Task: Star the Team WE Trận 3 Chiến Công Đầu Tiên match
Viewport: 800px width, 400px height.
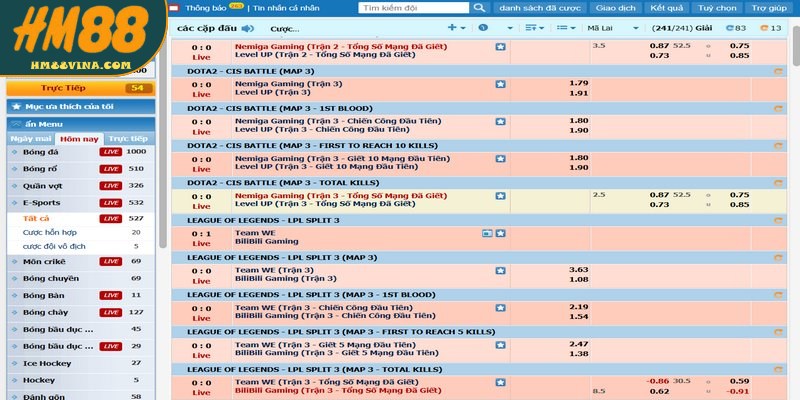Action: click(500, 307)
